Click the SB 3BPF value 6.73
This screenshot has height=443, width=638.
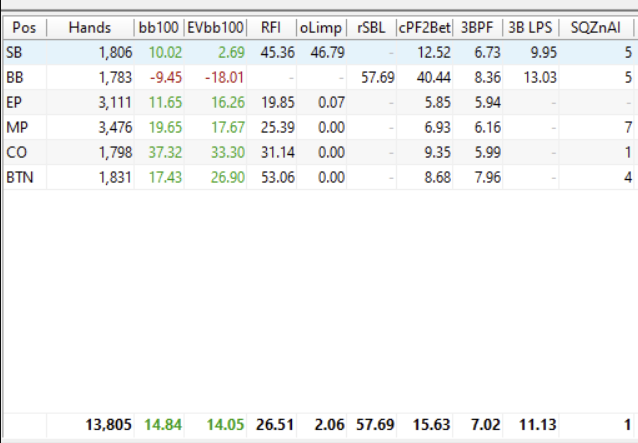click(487, 52)
